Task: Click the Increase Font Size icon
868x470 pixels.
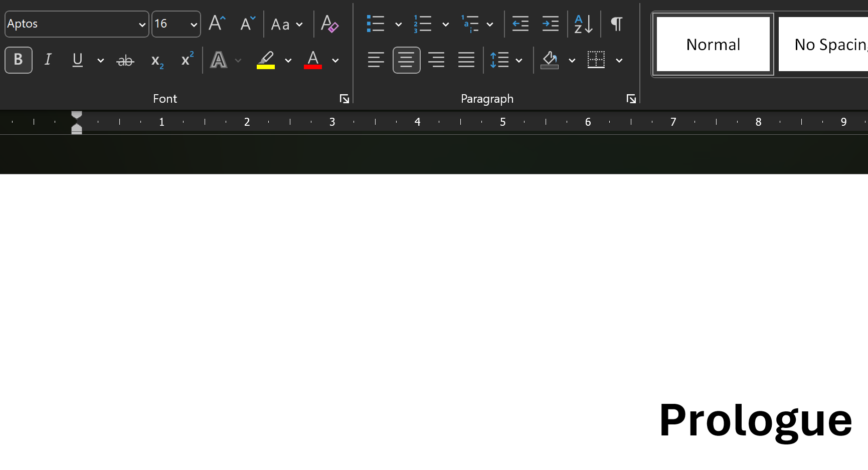Action: (x=217, y=24)
